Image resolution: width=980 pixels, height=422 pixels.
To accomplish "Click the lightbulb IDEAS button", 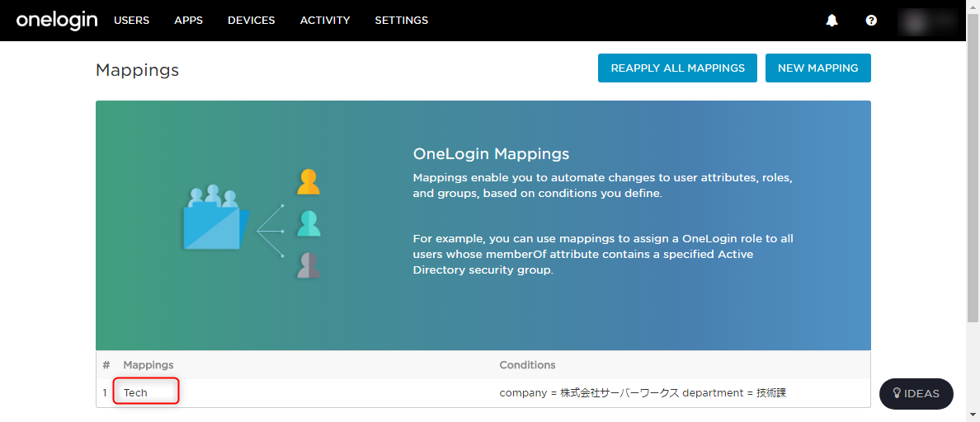I will pyautogui.click(x=916, y=394).
